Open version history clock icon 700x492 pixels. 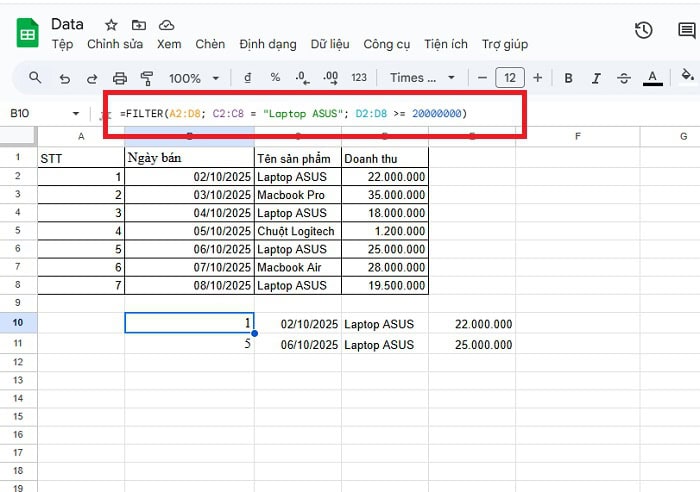point(644,30)
